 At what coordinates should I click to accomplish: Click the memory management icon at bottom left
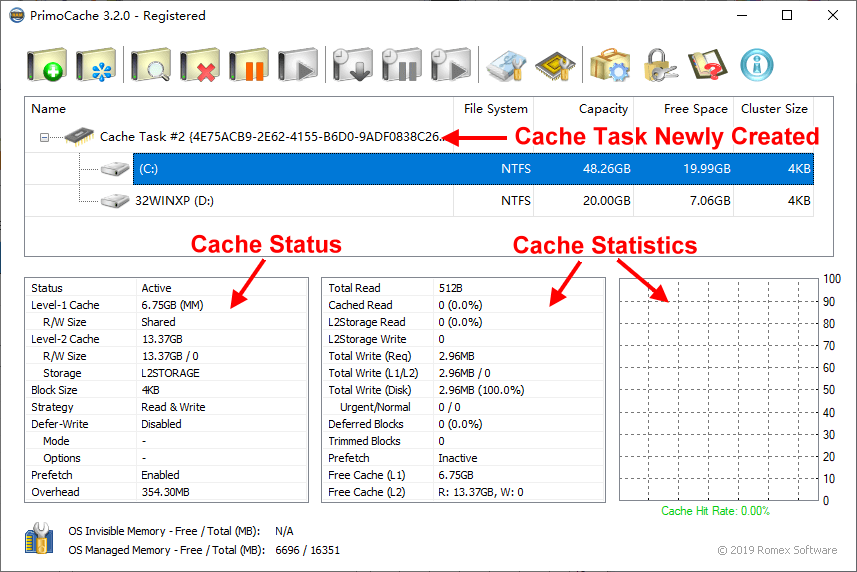(39, 538)
